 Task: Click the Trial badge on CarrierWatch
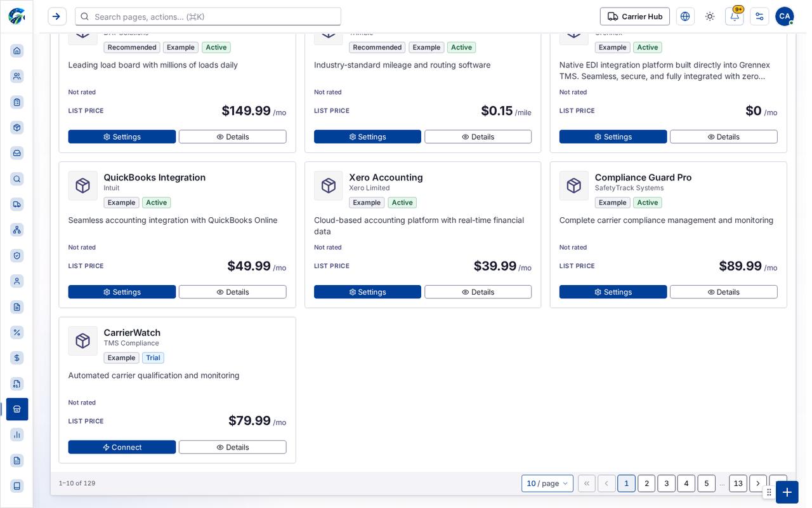tap(153, 358)
